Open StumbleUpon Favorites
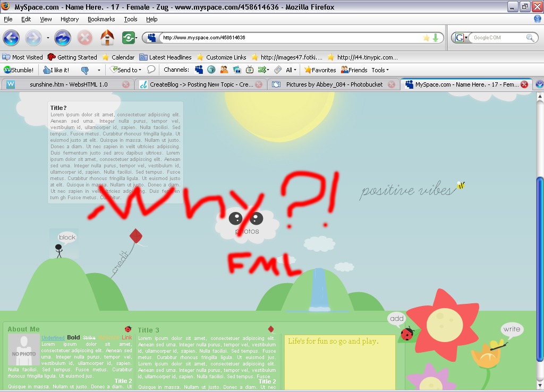The width and height of the screenshot is (544, 392). [320, 70]
